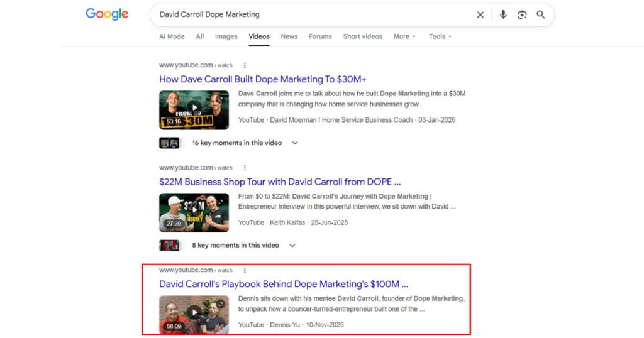The height and width of the screenshot is (338, 644).
Task: Expand 8 key moments in this video
Action: 292,245
